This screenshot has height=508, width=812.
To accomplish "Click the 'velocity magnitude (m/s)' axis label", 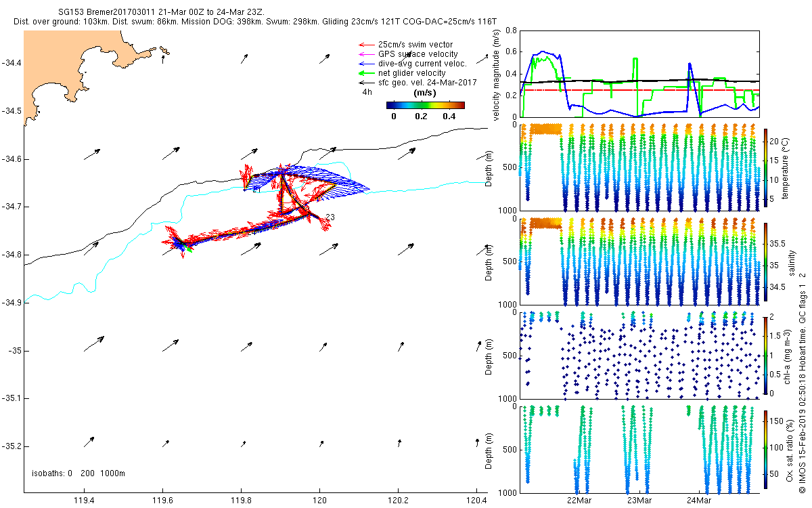I will pos(497,75).
